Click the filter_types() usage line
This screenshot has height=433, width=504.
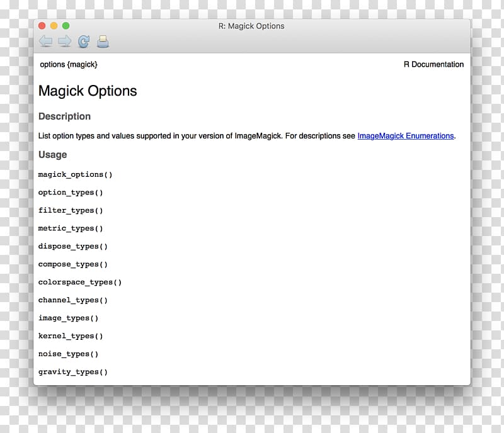tap(71, 211)
